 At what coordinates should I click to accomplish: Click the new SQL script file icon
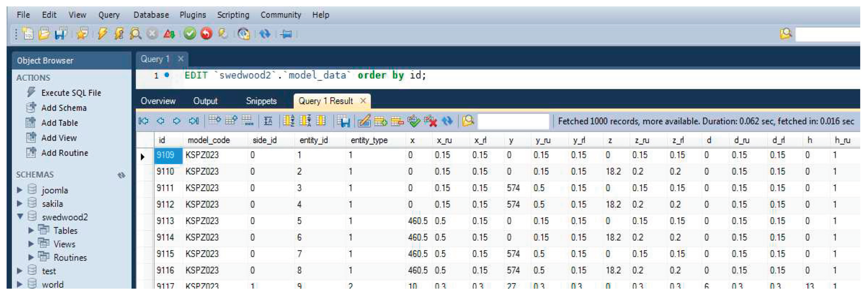[x=28, y=34]
